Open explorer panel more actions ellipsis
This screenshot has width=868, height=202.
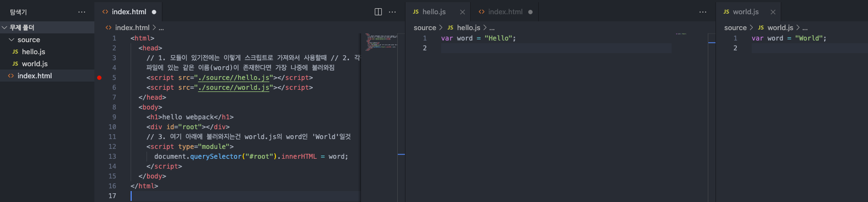tap(82, 11)
